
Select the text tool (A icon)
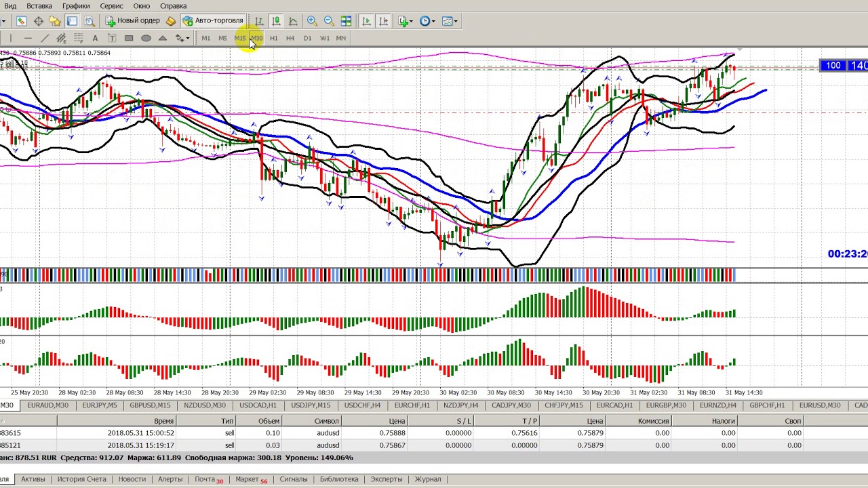pos(95,38)
